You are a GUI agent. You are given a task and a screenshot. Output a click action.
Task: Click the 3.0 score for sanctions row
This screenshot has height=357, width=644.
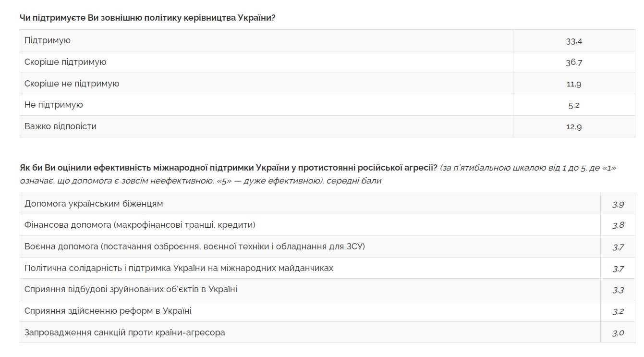(x=618, y=332)
